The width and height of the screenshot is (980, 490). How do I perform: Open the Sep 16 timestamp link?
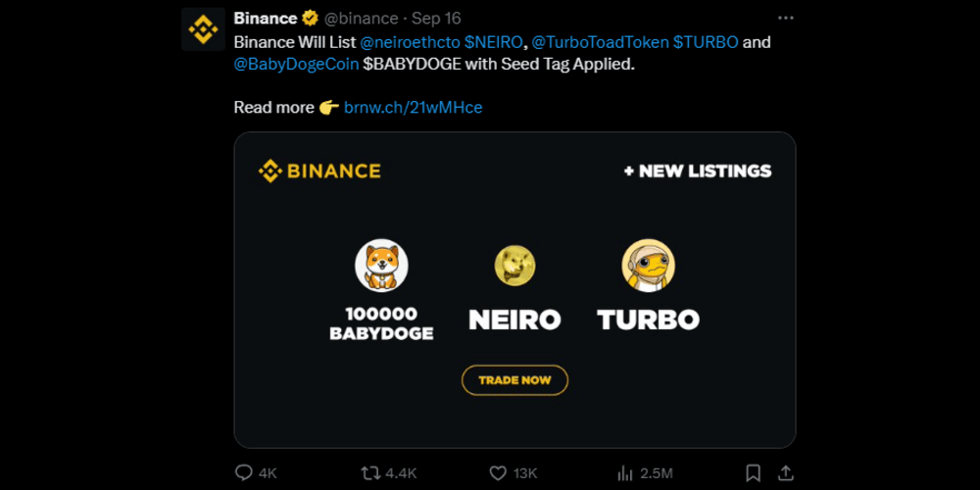pyautogui.click(x=436, y=19)
